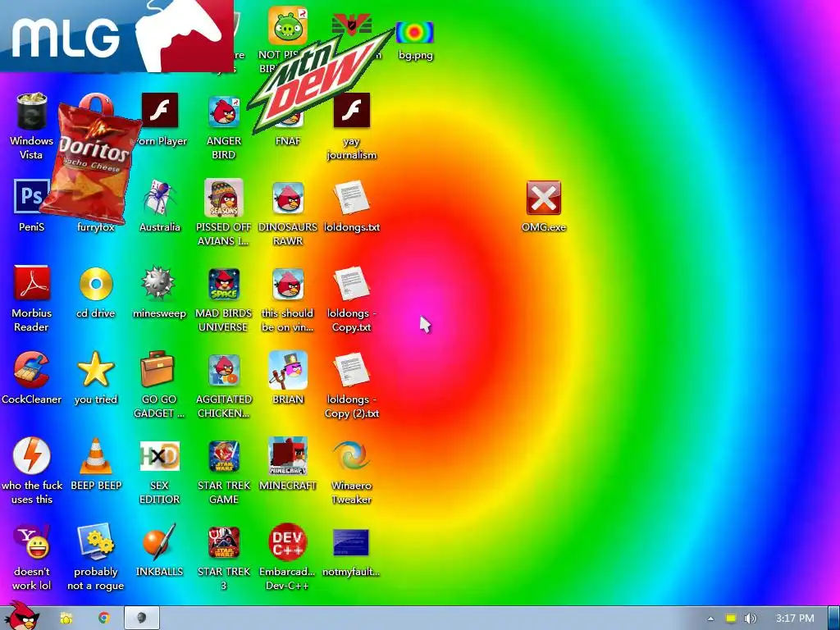The height and width of the screenshot is (630, 840).
Task: Select the PISSED OFF AVIANS Seasons icon
Action: (x=223, y=197)
